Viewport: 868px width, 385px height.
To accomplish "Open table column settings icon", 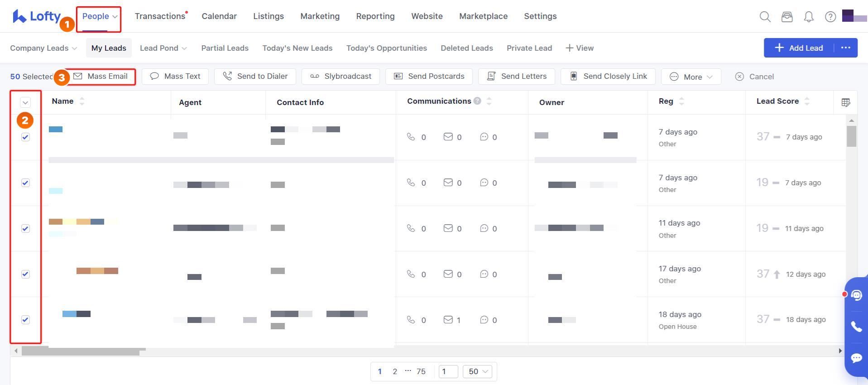I will (845, 102).
